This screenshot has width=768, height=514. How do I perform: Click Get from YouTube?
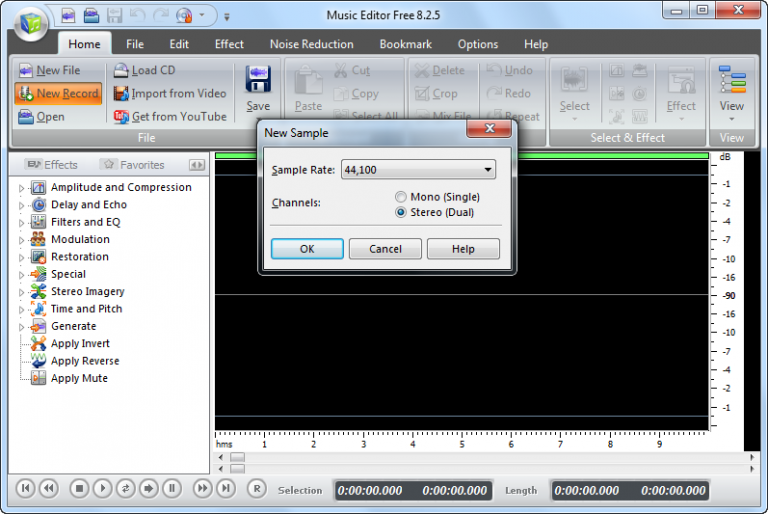tap(169, 117)
